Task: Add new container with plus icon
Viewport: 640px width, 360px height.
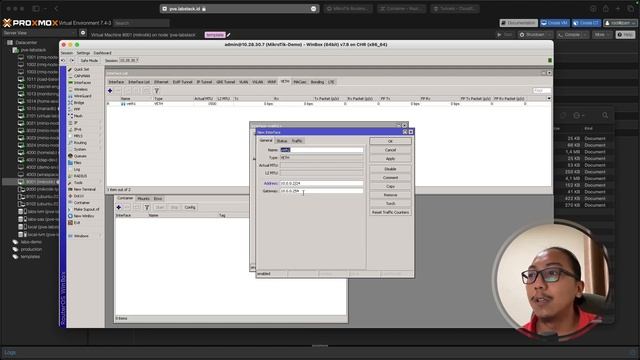Action: coord(119,207)
